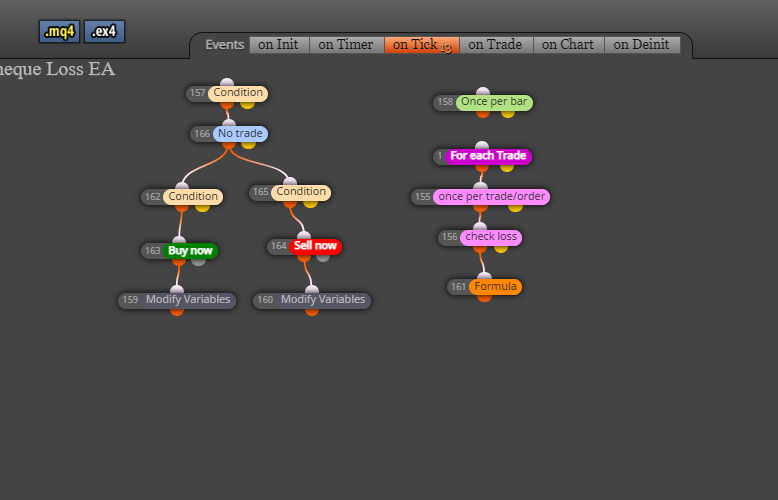
Task: Download the .ex4 compiled file
Action: [x=104, y=32]
